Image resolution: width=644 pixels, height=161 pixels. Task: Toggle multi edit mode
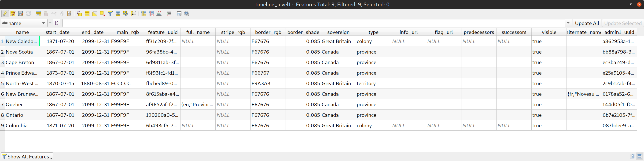pos(13,14)
